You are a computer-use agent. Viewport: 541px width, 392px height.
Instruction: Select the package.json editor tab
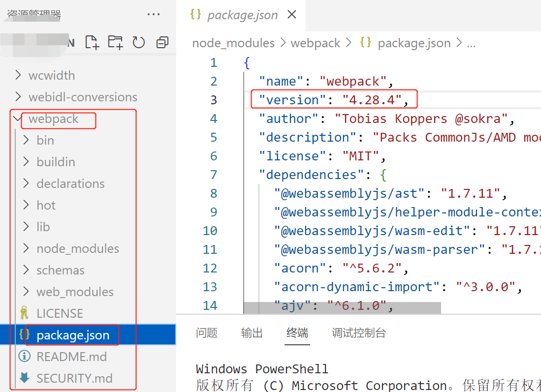point(241,15)
